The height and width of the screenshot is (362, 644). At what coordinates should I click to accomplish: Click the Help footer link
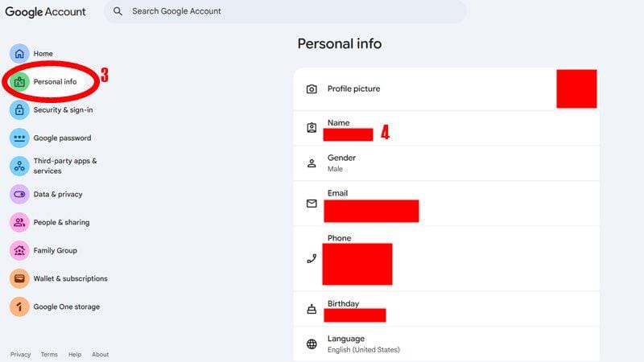(75, 354)
